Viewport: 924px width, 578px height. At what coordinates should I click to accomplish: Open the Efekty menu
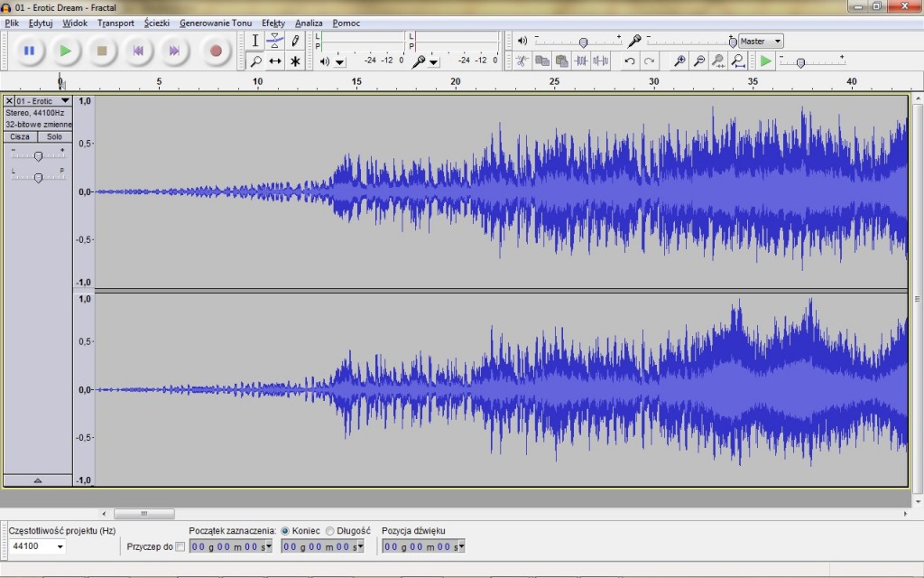pyautogui.click(x=273, y=23)
